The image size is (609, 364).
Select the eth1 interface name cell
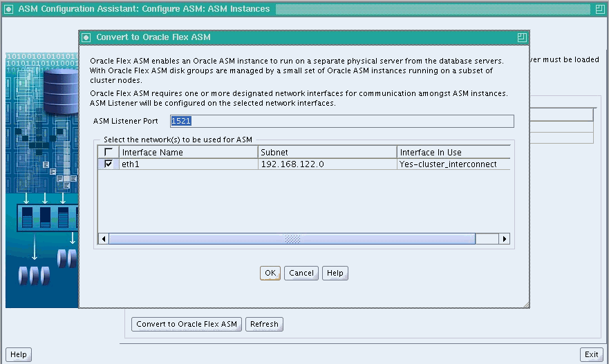pos(189,164)
